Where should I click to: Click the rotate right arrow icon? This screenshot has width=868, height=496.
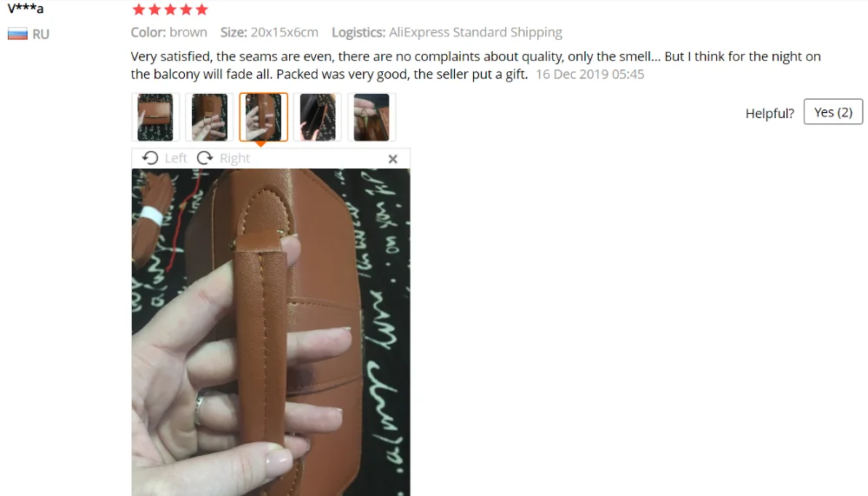pyautogui.click(x=205, y=158)
